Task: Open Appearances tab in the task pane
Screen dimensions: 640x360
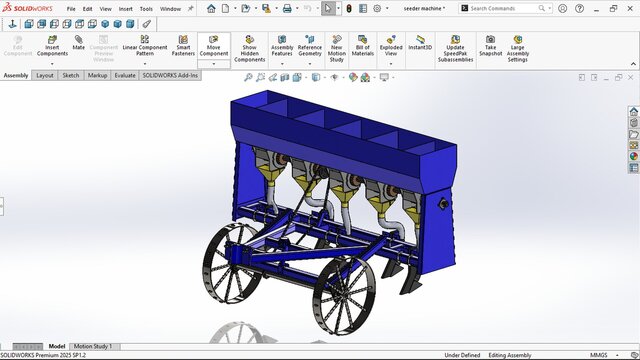Action: (x=633, y=156)
